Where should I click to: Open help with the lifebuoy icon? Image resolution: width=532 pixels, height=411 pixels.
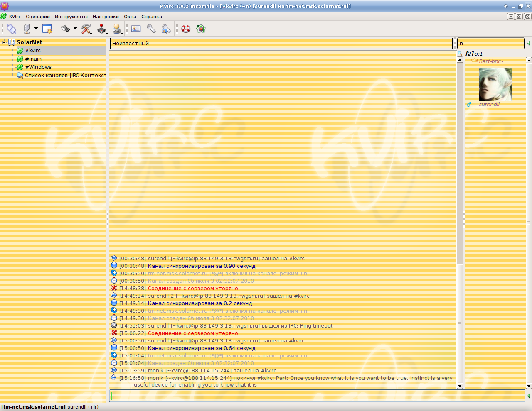pos(186,29)
